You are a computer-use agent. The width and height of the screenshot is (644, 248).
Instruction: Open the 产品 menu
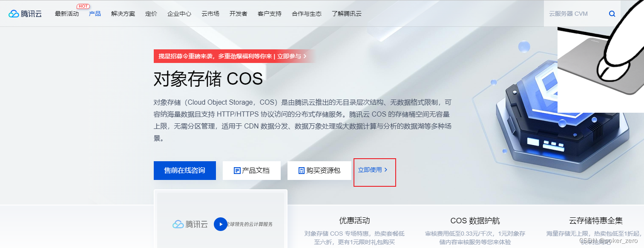(x=95, y=14)
